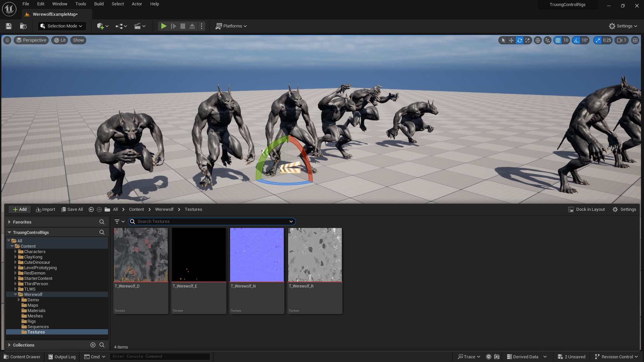Open the Actor menu
This screenshot has height=362, width=644.
pyautogui.click(x=137, y=4)
